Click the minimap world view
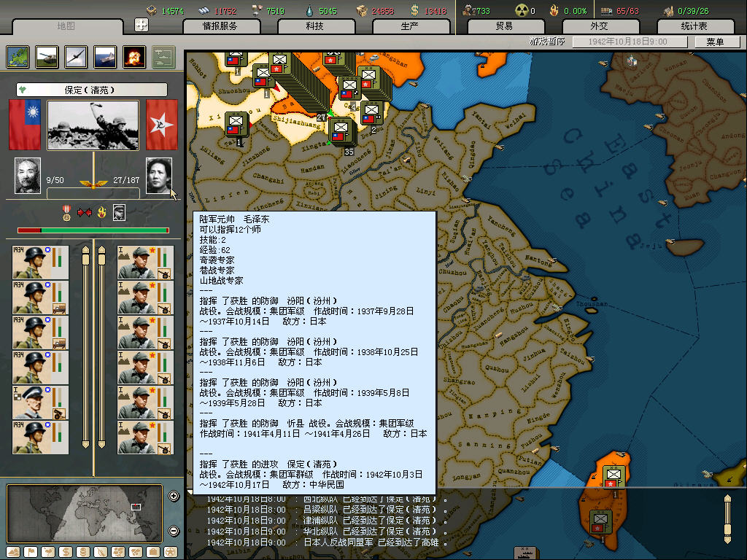This screenshot has width=747, height=560. (x=85, y=513)
